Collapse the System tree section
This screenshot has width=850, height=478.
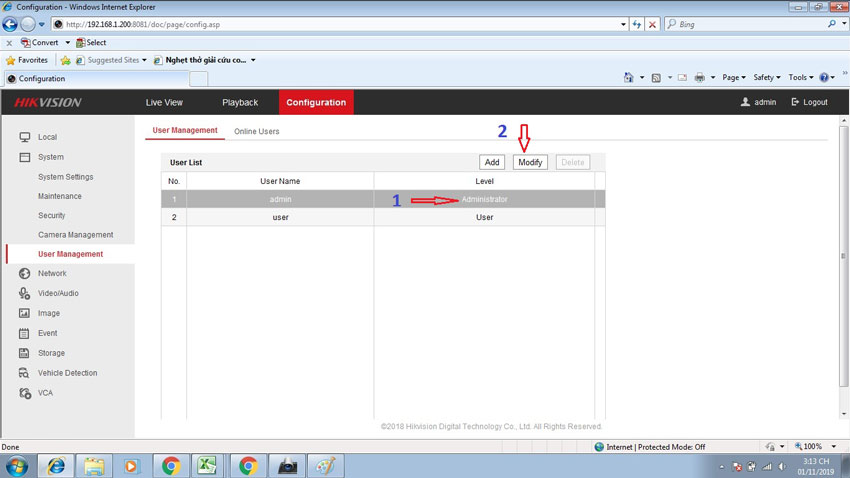click(25, 157)
